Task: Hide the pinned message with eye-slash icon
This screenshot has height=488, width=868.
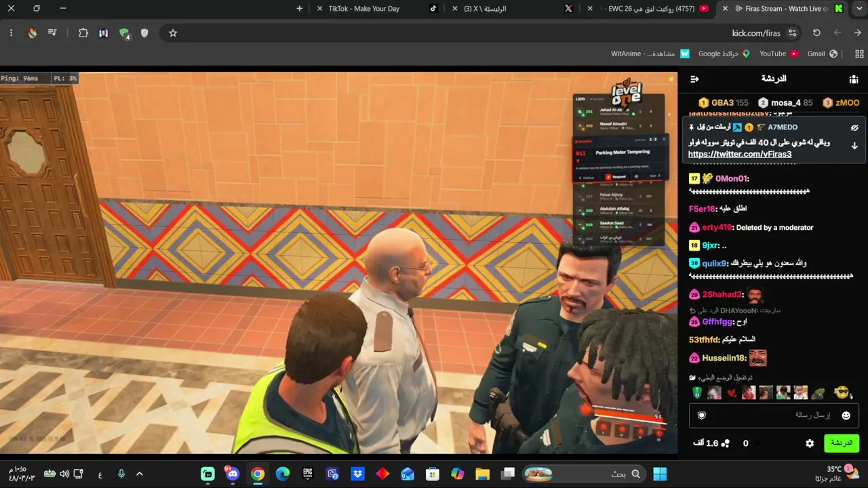Action: pyautogui.click(x=854, y=127)
